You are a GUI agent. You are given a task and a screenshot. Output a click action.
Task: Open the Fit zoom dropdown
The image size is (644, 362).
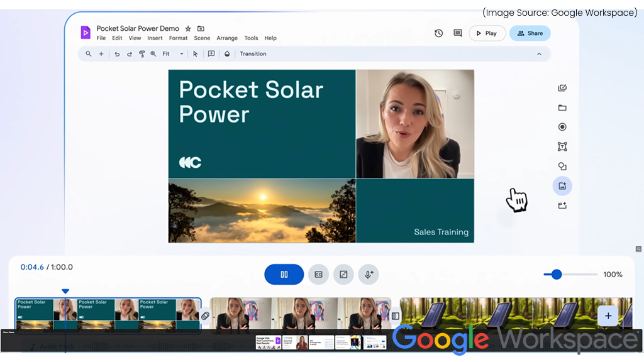(x=173, y=54)
